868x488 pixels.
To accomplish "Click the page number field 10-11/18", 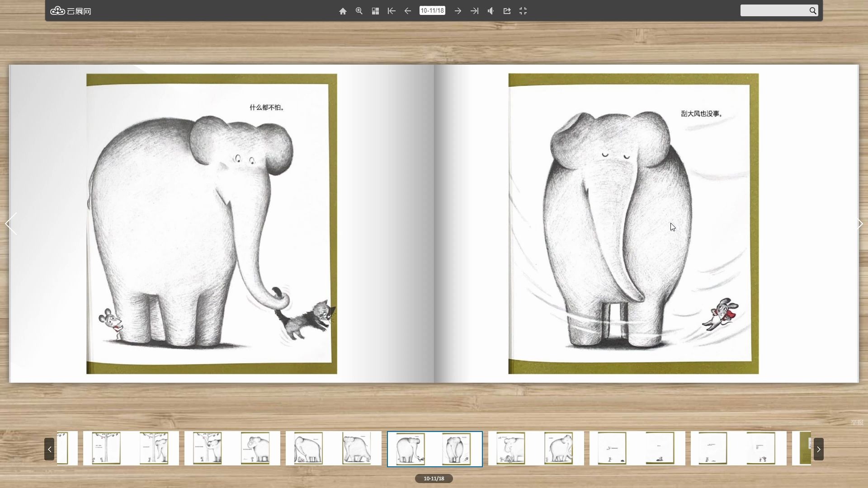I will (432, 10).
